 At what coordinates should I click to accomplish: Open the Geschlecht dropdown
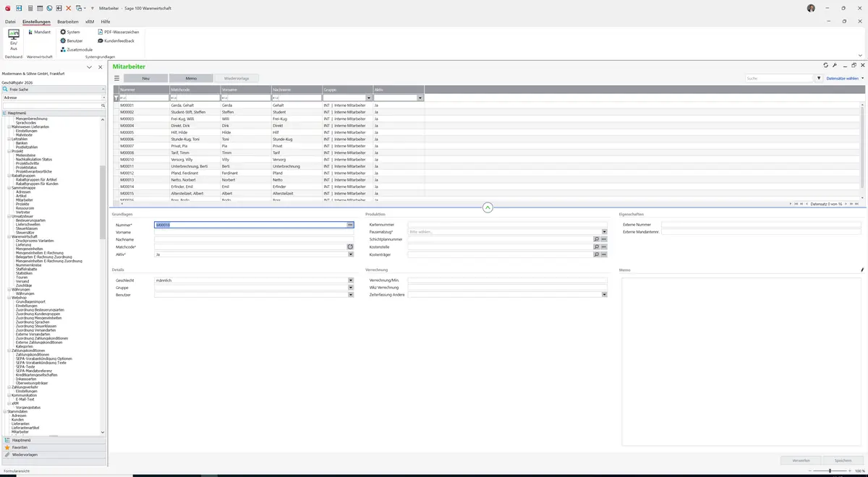350,280
